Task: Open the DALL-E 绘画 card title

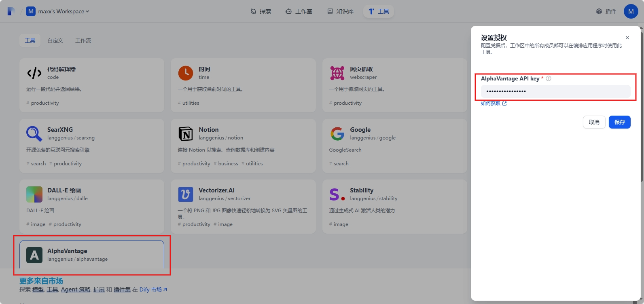Action: [64, 190]
